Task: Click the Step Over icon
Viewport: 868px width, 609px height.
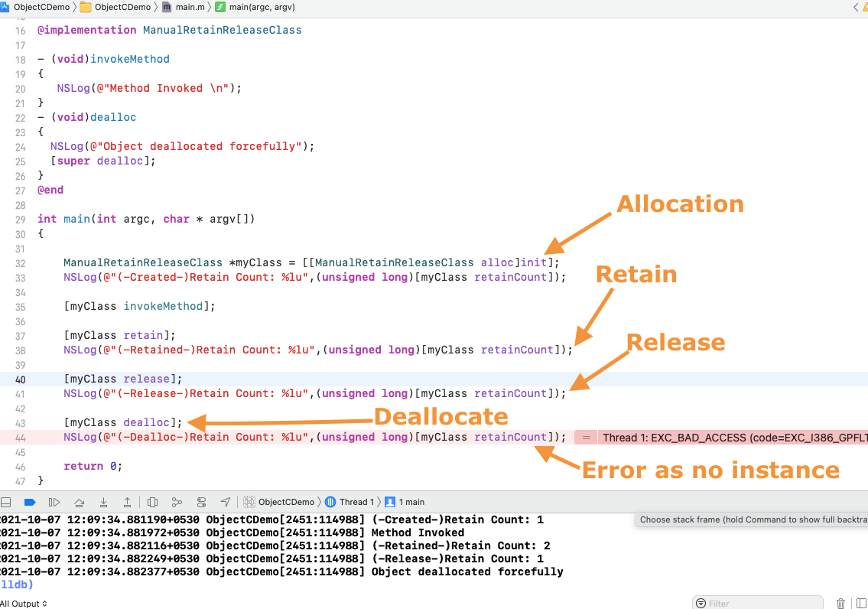Action: [x=80, y=502]
